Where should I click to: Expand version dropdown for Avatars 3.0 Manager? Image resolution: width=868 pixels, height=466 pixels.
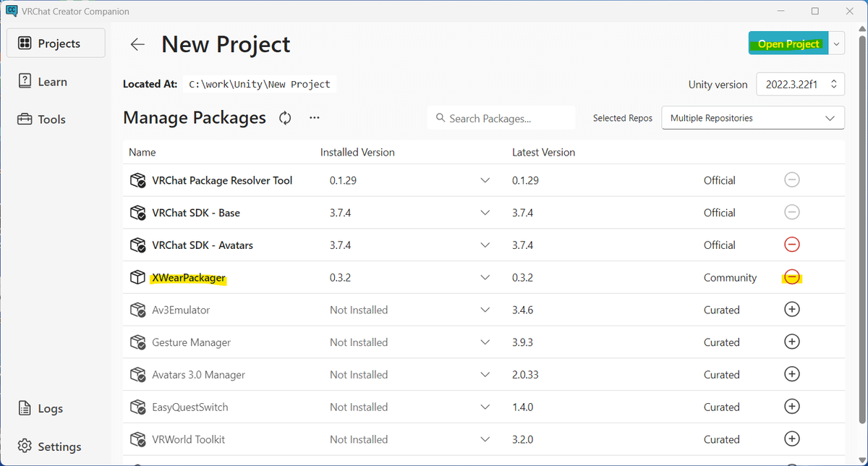click(x=485, y=375)
